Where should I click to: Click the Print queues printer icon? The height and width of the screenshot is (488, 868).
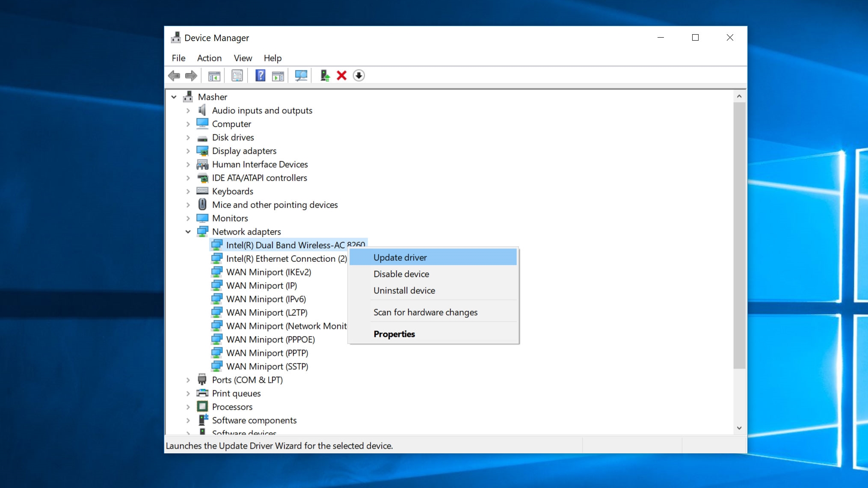[x=202, y=393]
